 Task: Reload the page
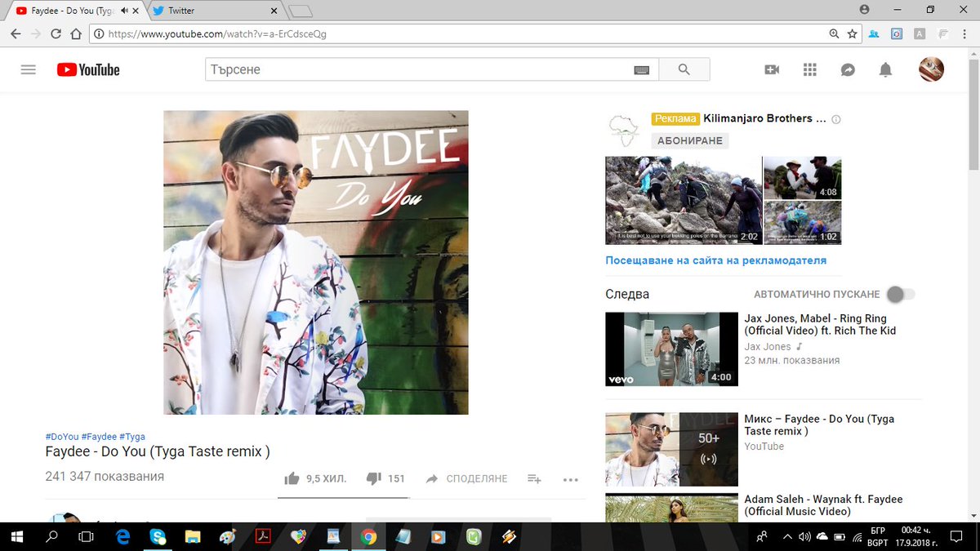pyautogui.click(x=56, y=34)
